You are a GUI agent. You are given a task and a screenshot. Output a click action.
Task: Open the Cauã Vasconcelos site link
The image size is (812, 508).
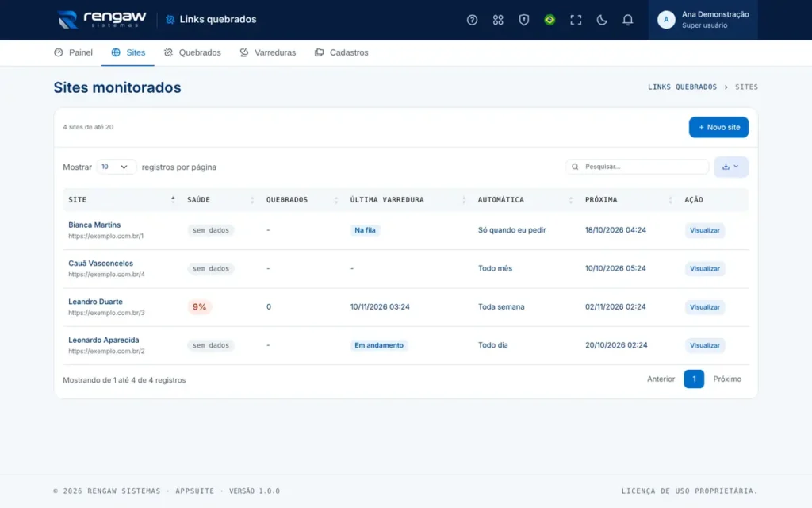click(101, 264)
